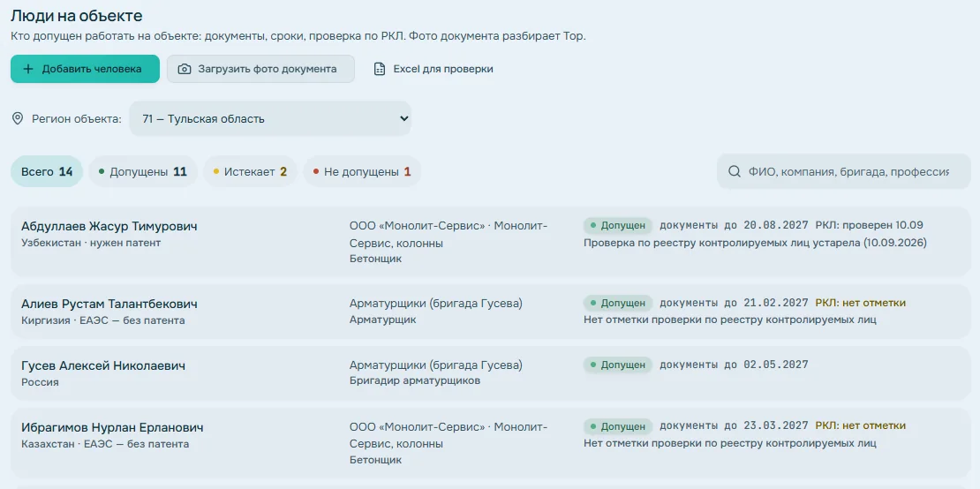
Task: Click the camera icon for photo upload
Action: [185, 69]
